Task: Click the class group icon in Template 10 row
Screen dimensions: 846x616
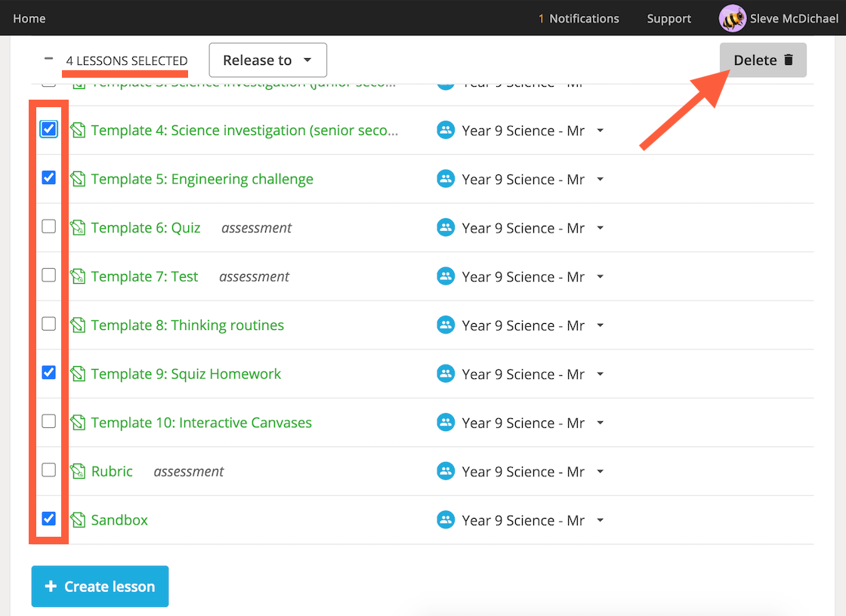Action: pyautogui.click(x=446, y=422)
